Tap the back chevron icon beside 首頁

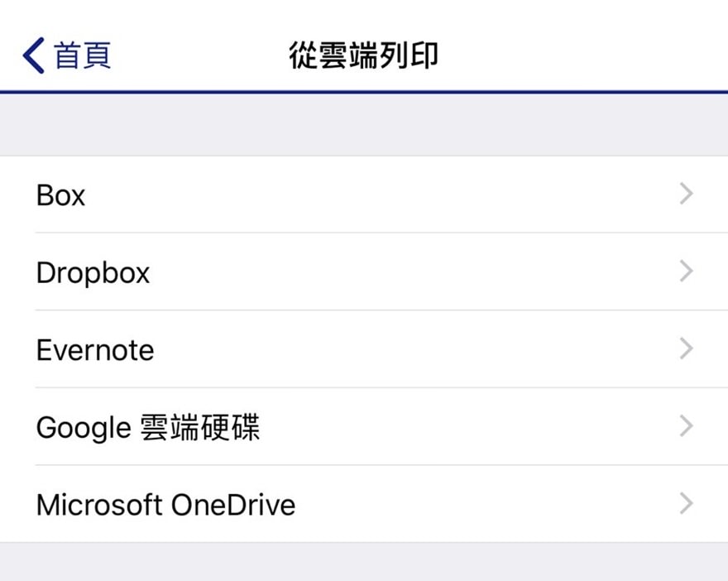click(31, 54)
